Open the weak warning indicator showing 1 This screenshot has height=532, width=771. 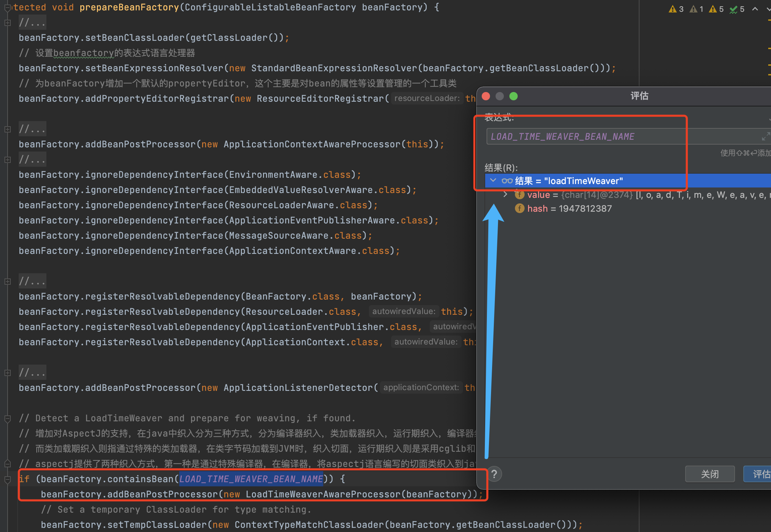pos(696,9)
